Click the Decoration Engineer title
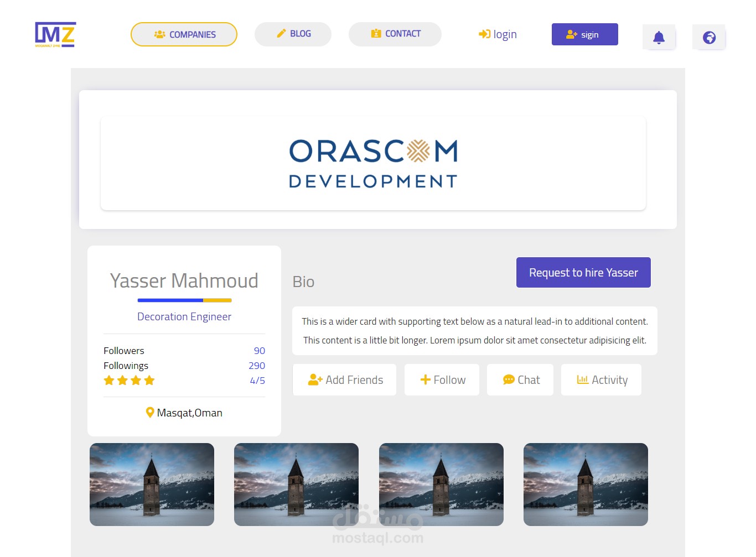 pyautogui.click(x=184, y=316)
